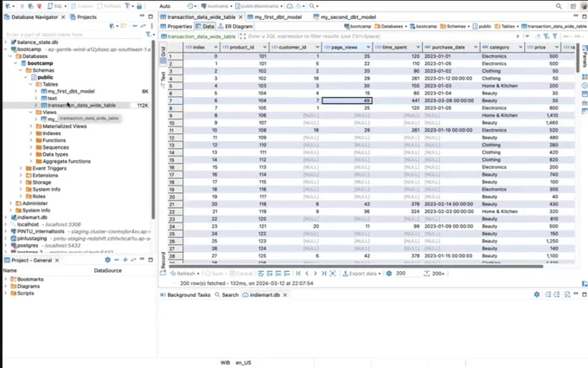Open the product_id column header dropdown arrow
The image size is (588, 368).
click(265, 48)
